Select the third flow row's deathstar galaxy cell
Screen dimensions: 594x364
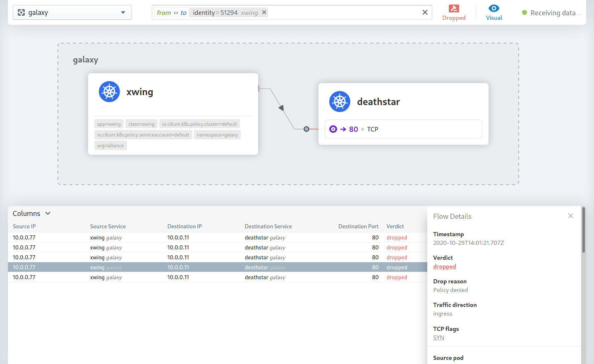pyautogui.click(x=265, y=257)
